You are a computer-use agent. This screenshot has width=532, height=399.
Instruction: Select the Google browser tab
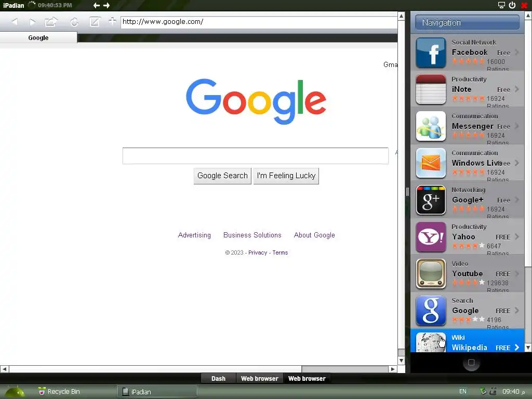tap(38, 37)
